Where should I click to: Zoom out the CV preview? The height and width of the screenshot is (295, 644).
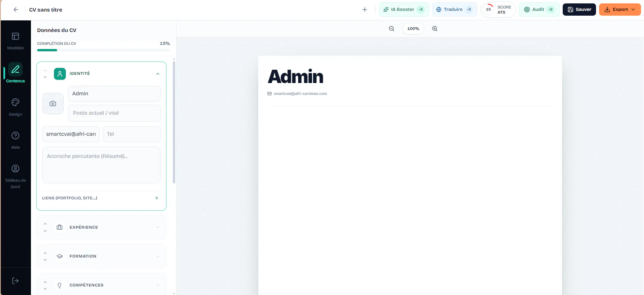[x=392, y=29]
